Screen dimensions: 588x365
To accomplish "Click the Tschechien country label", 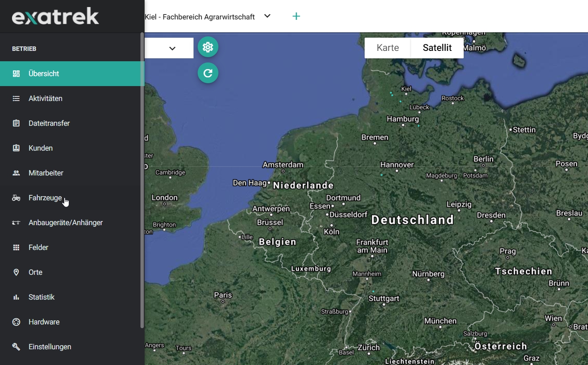I will [524, 271].
